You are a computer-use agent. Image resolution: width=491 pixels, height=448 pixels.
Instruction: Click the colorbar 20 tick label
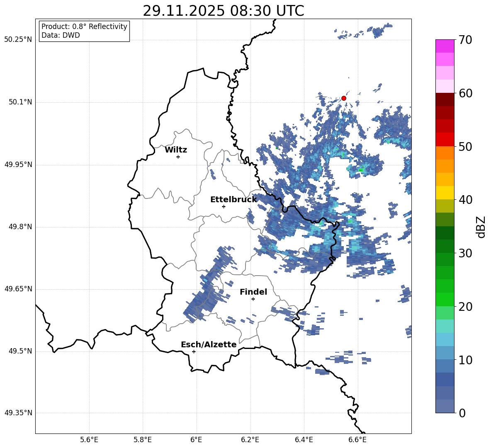[465, 307]
